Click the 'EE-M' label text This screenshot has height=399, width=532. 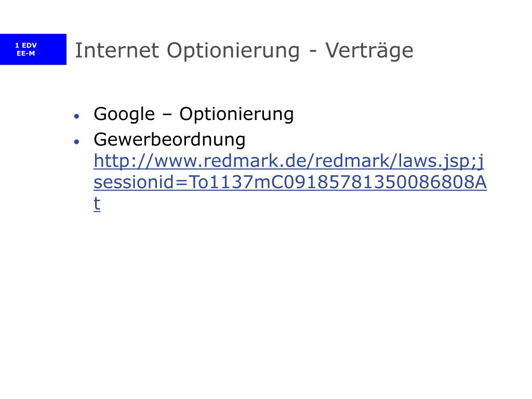[26, 54]
